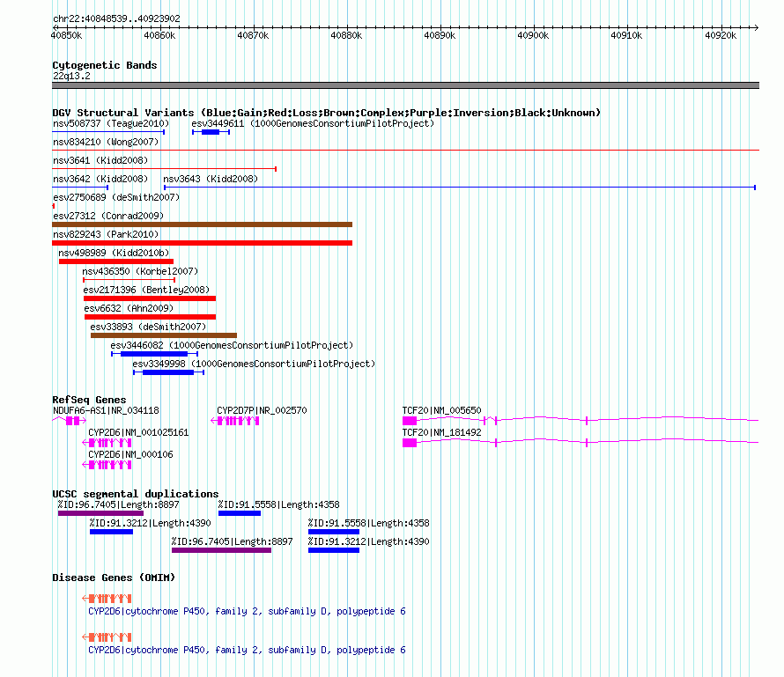The width and height of the screenshot is (784, 677).
Task: Click the Disease Genes (OMIM) track title
Action: pos(114,578)
